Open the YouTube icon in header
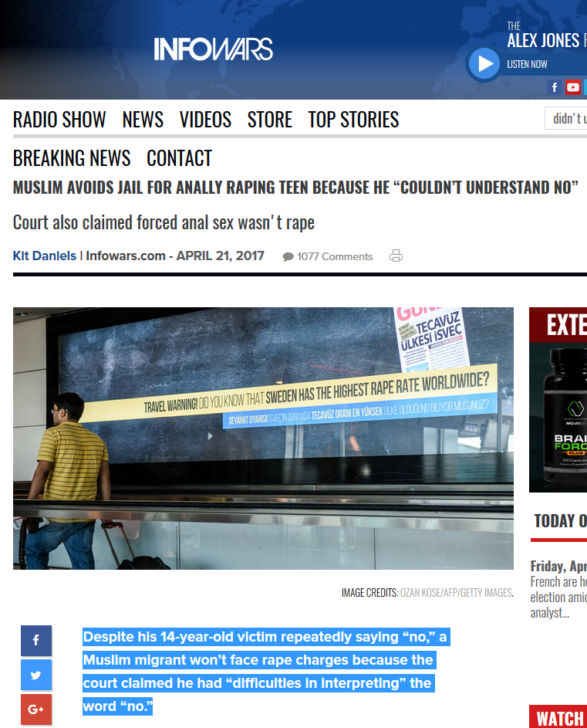Viewport: 587px width, 728px height. pyautogui.click(x=572, y=87)
